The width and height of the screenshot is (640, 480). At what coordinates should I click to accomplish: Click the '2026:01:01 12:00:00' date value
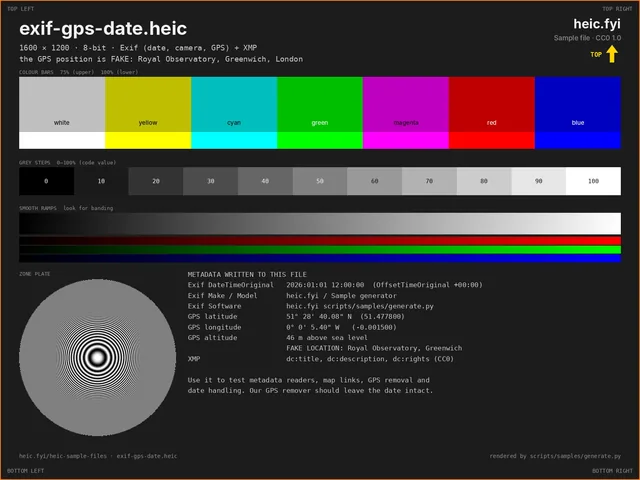(325, 285)
